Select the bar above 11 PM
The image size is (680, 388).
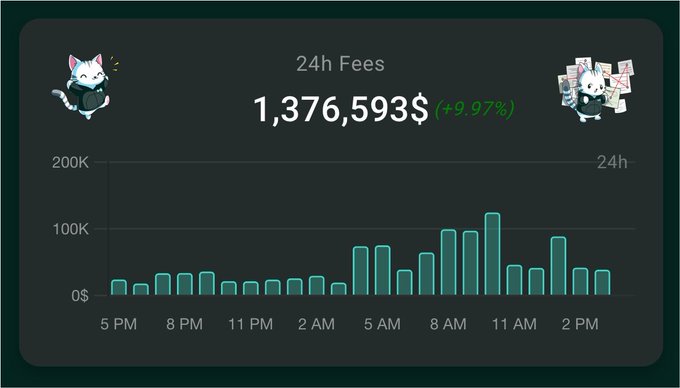[251, 288]
